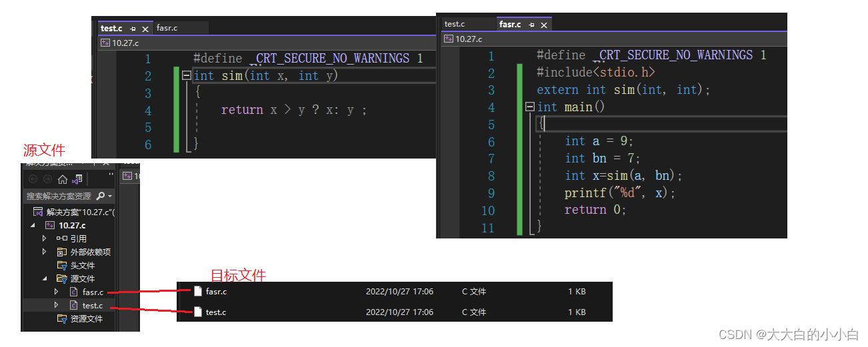Collapse the 10.27.c project node
The width and height of the screenshot is (868, 347).
coord(33,226)
